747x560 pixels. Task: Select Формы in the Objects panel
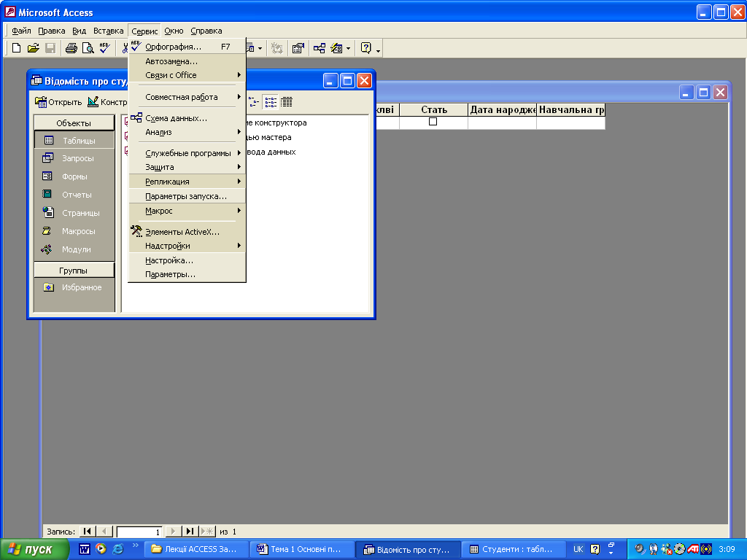tap(74, 176)
